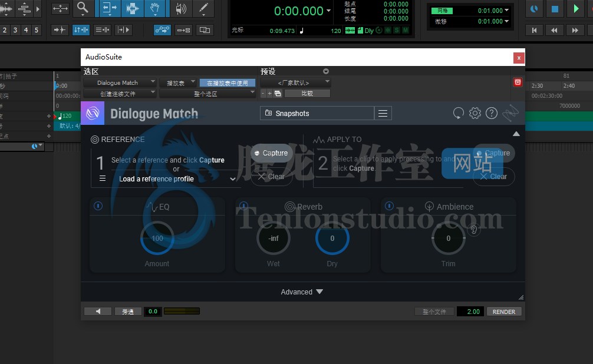Open main counter format dropdown arrow
This screenshot has height=364, width=593.
point(328,11)
